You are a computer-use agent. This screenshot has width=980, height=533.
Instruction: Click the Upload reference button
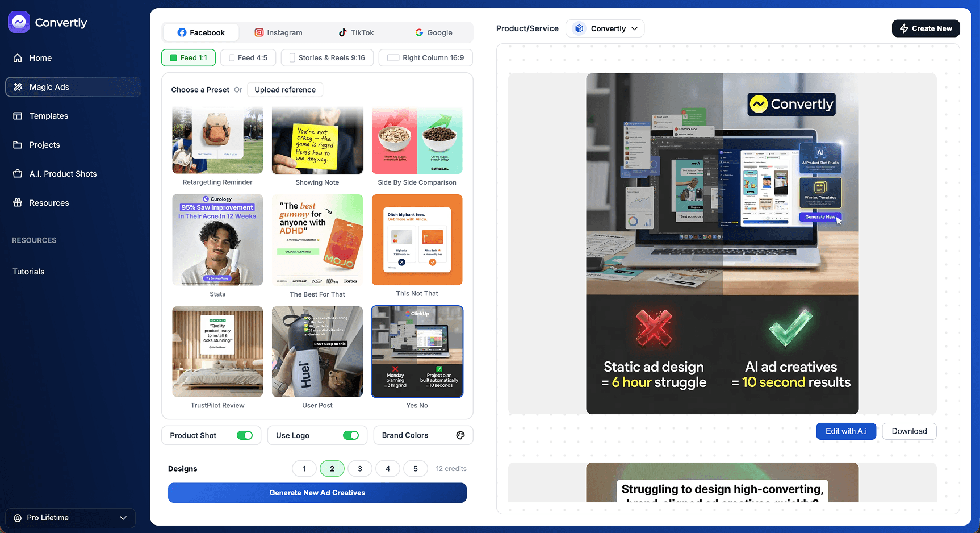(x=285, y=90)
